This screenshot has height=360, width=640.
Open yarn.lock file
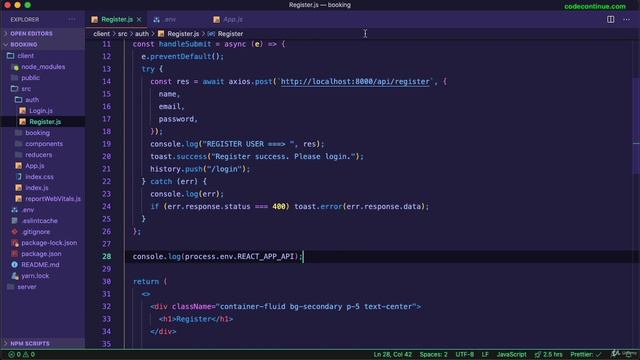coord(35,276)
